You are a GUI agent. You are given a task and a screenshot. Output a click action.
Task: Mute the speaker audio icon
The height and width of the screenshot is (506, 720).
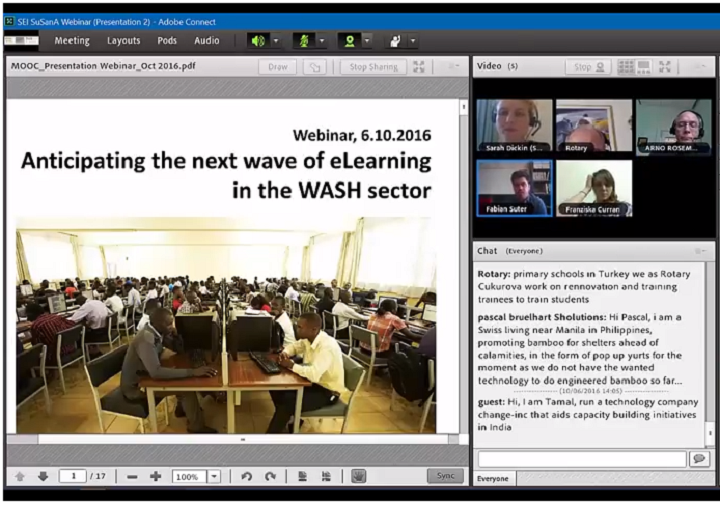tap(258, 41)
